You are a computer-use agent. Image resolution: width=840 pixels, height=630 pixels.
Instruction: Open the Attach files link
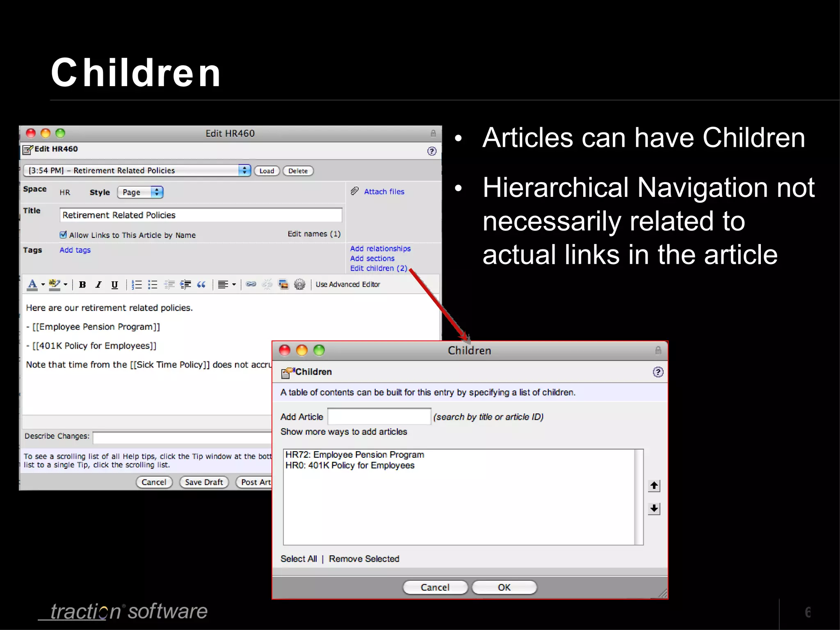tap(384, 192)
